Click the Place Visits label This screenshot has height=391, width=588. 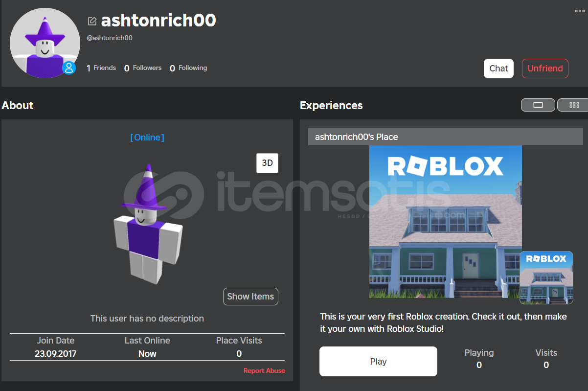tap(239, 341)
